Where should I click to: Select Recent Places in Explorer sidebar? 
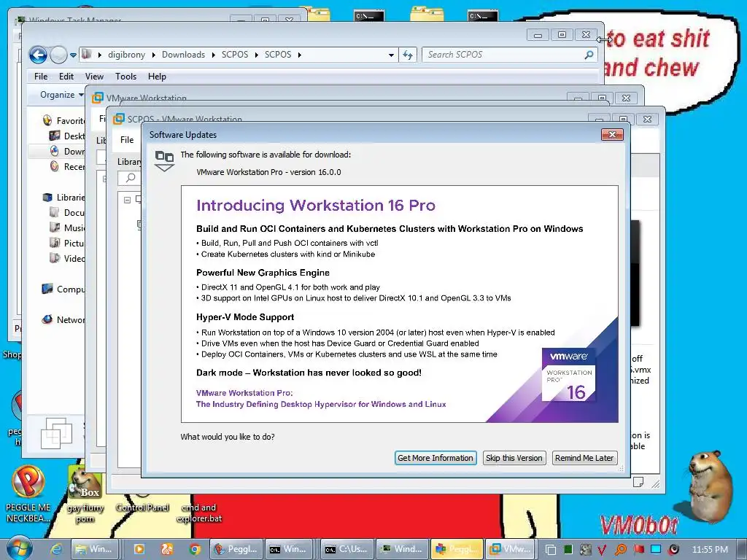[66, 166]
